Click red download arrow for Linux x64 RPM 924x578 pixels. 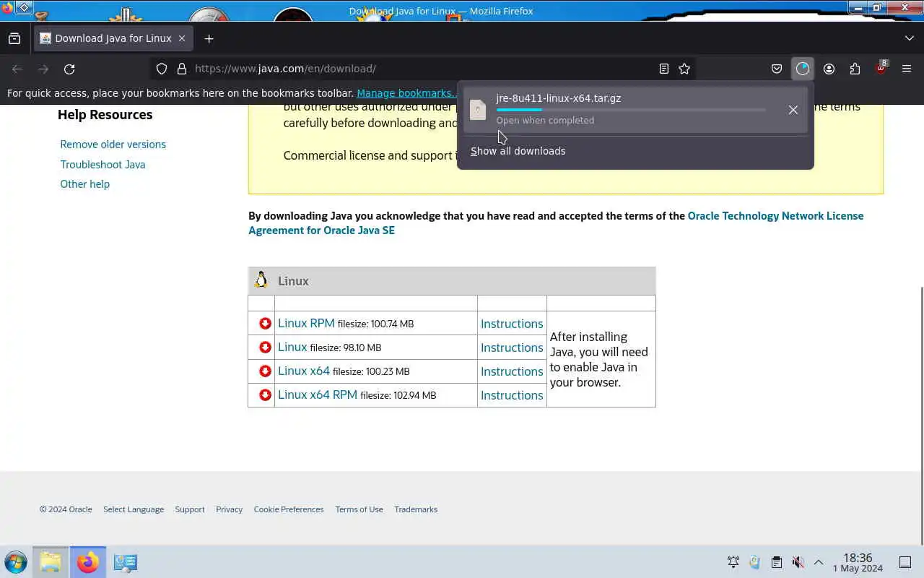(265, 395)
